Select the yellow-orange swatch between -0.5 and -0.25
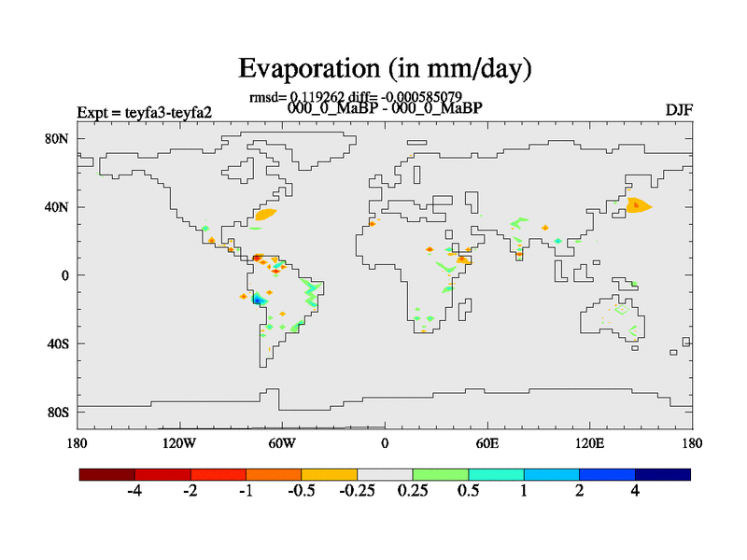 (330, 474)
